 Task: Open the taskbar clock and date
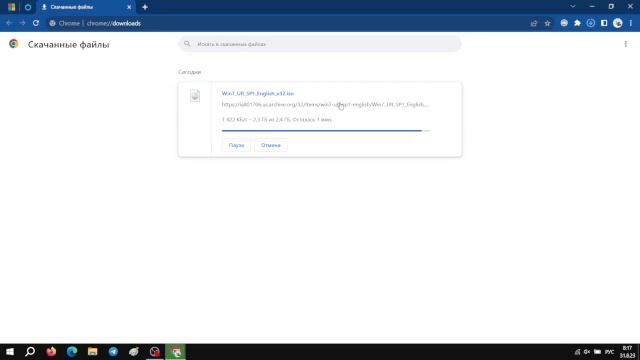click(x=628, y=351)
